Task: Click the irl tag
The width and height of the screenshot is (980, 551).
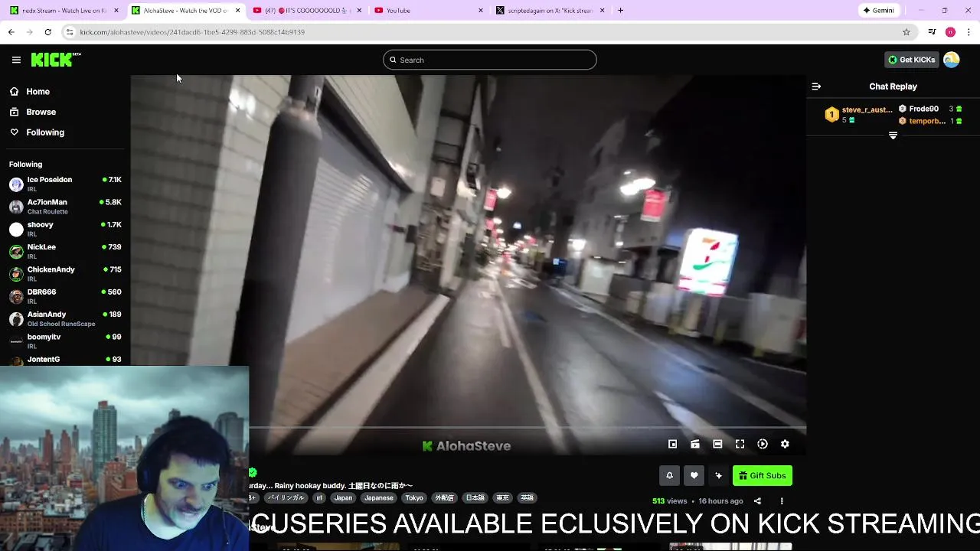Action: pyautogui.click(x=319, y=497)
